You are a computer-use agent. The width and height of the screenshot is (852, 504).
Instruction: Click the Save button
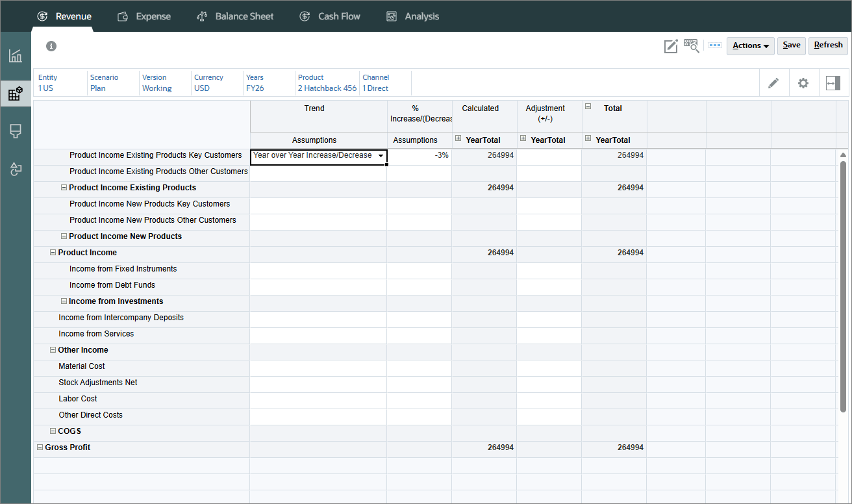792,45
